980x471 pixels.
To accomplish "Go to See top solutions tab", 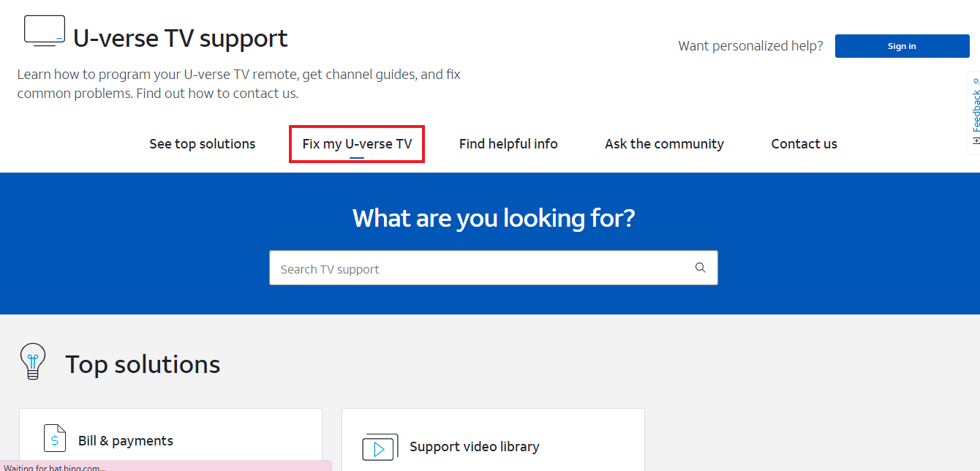I will click(203, 144).
